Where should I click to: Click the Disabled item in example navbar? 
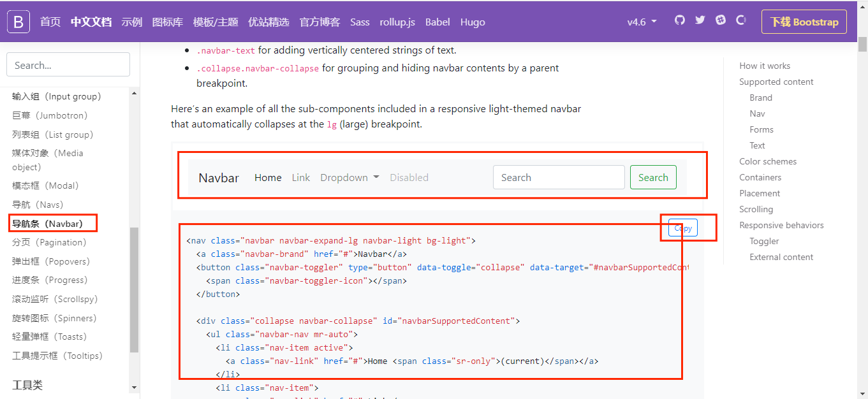click(x=409, y=177)
